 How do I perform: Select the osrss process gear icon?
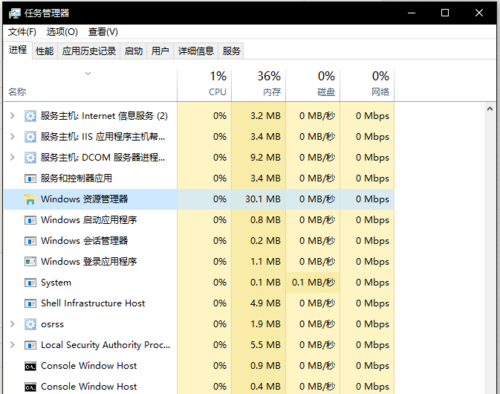click(30, 324)
